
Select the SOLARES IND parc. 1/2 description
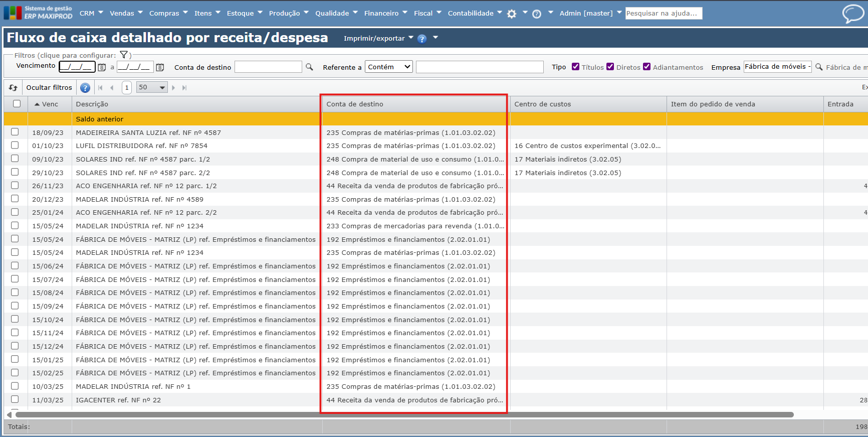pos(143,159)
